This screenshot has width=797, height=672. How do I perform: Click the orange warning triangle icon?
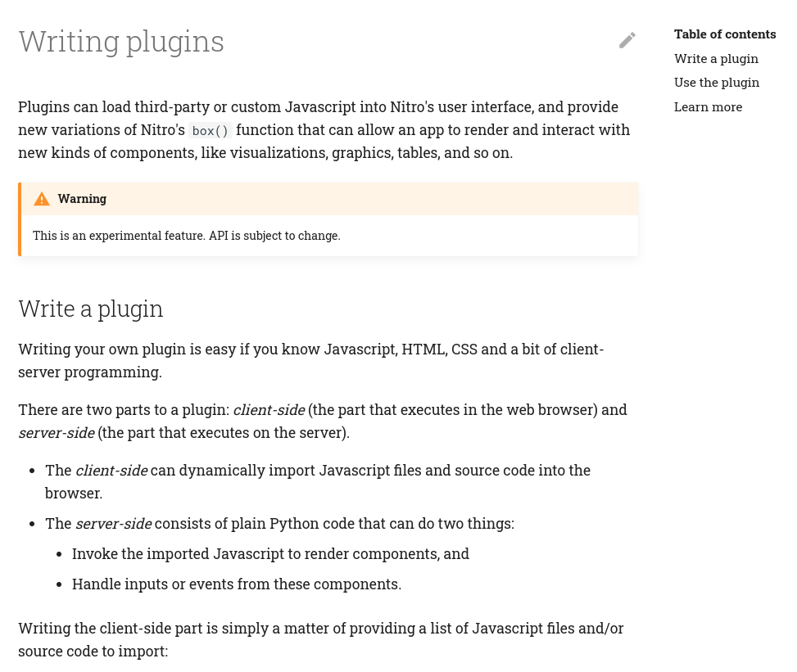[x=42, y=199]
